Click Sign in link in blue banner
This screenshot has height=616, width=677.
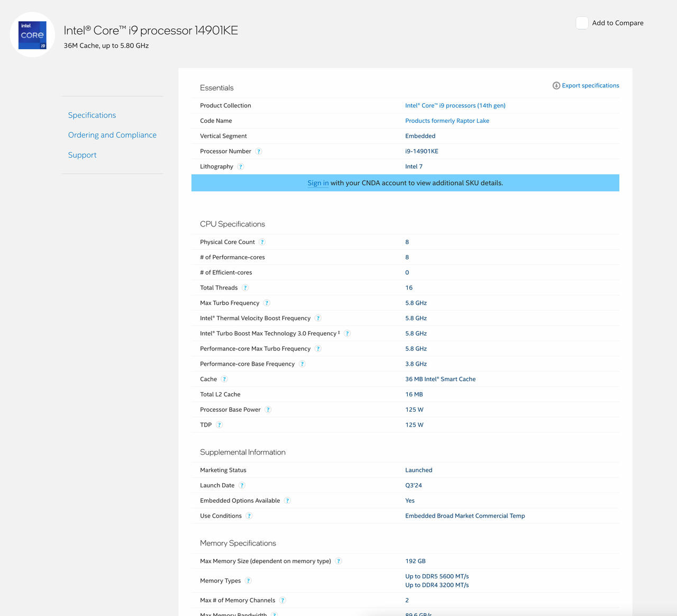(x=318, y=183)
